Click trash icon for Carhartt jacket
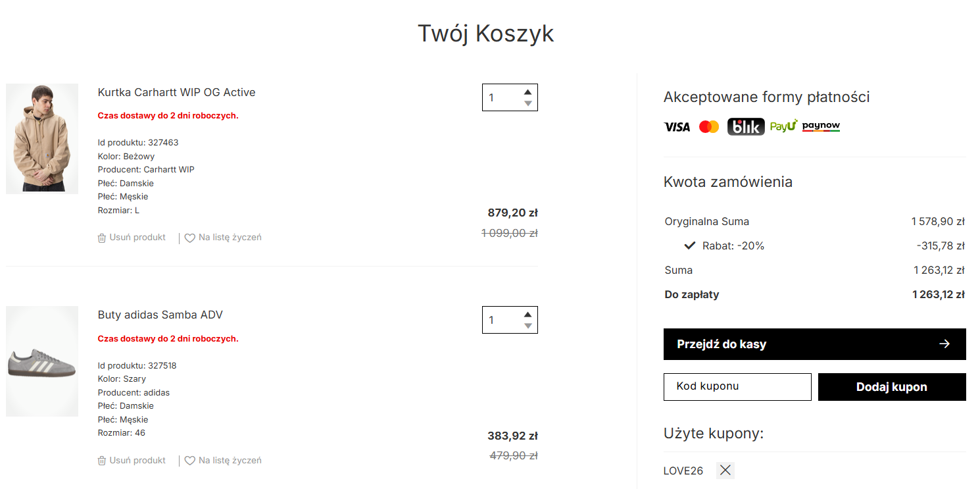This screenshot has width=980, height=489. pos(102,238)
